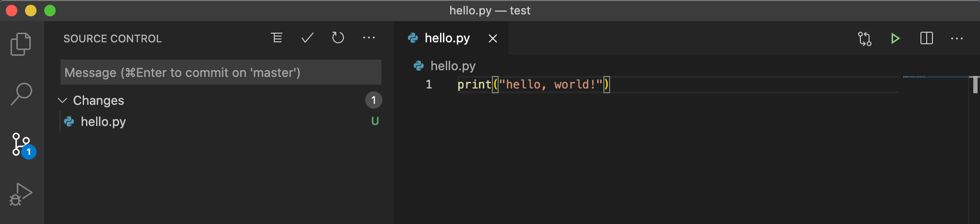The image size is (980, 224).
Task: Select hello.py in the Changes list
Action: click(x=220, y=122)
